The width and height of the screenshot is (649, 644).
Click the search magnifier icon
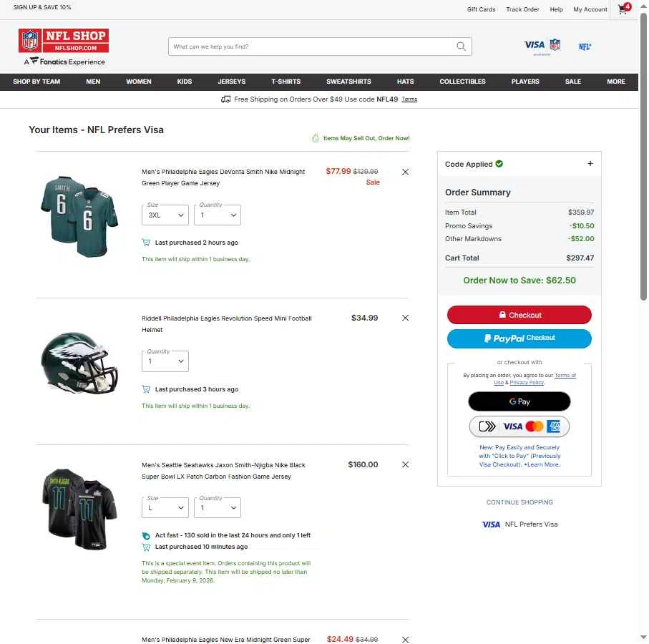(x=461, y=47)
